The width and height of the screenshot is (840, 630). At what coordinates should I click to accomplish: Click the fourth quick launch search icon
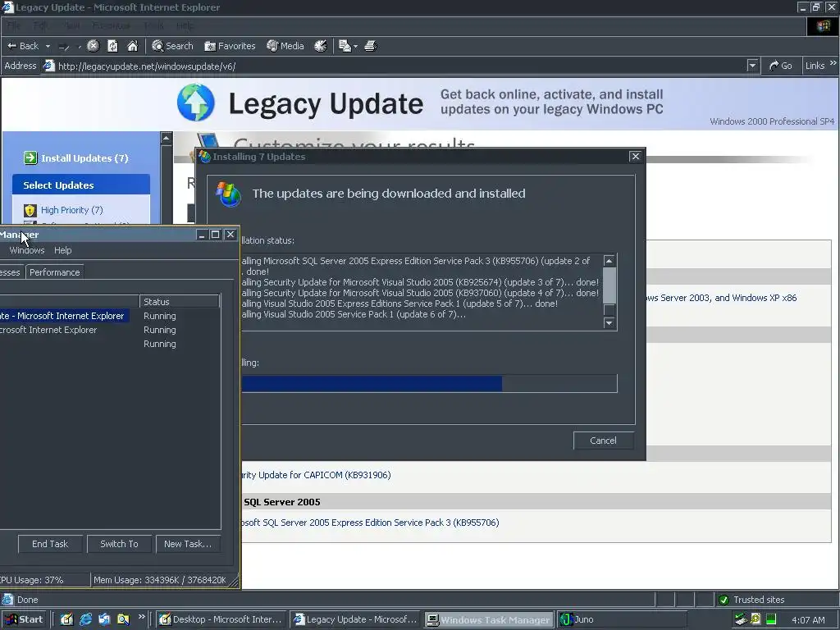[x=123, y=619]
